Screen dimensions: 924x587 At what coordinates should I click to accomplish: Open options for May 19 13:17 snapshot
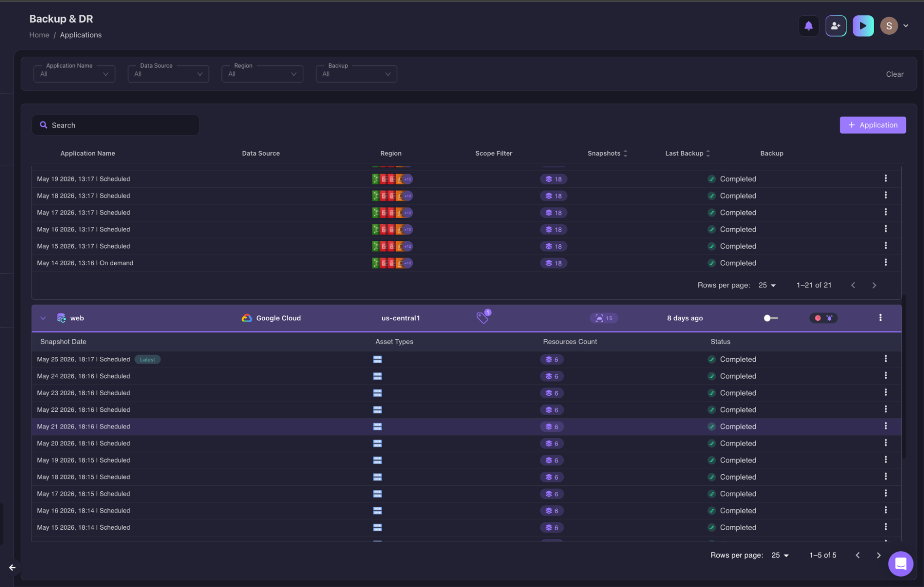tap(886, 178)
